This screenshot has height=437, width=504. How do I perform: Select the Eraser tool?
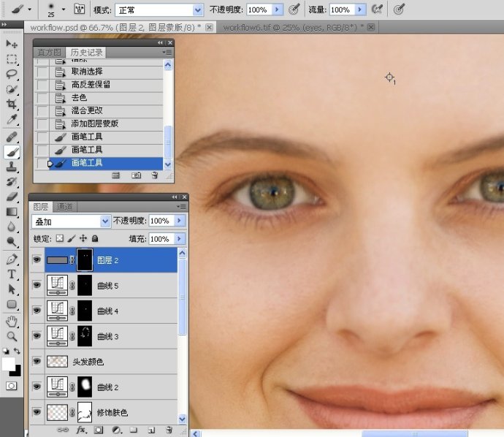[12, 197]
